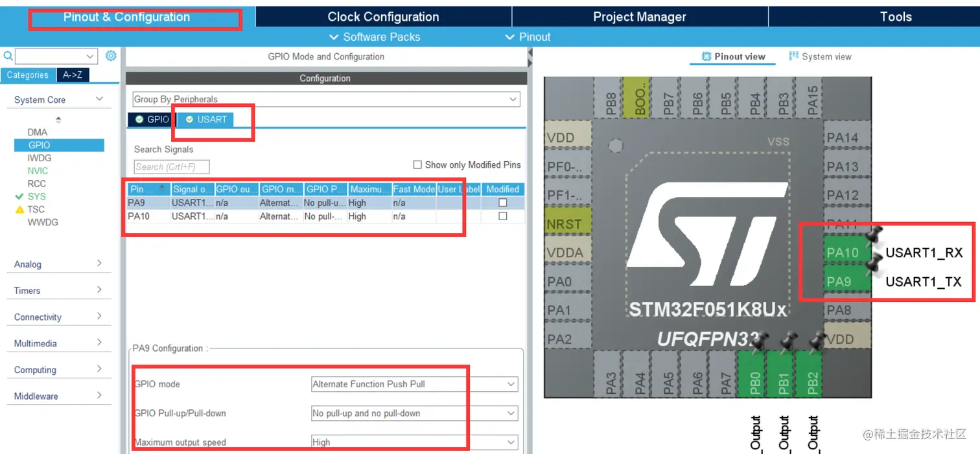The width and height of the screenshot is (980, 454).
Task: Open the search box dropdown arrow
Action: coord(90,56)
